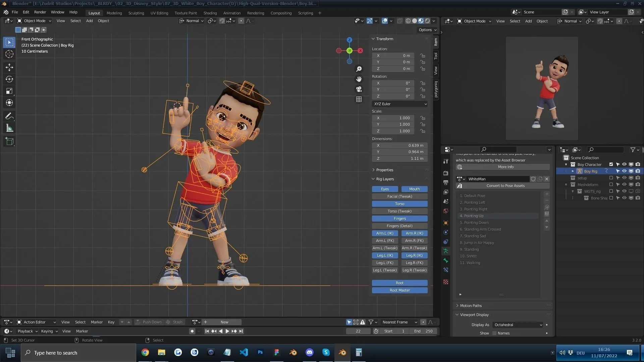The width and height of the screenshot is (644, 362).
Task: Open the Measure tool
Action: tap(9, 128)
